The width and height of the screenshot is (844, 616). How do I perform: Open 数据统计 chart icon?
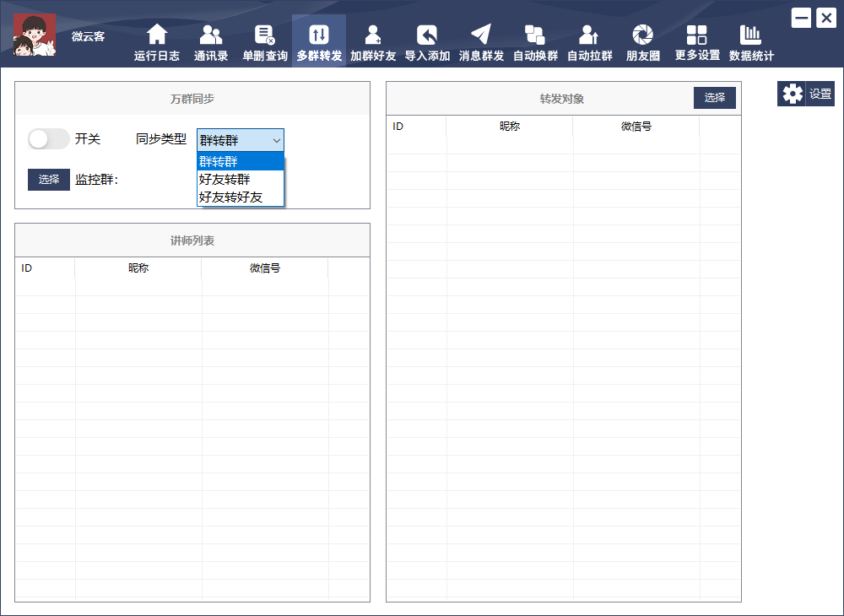(x=751, y=35)
